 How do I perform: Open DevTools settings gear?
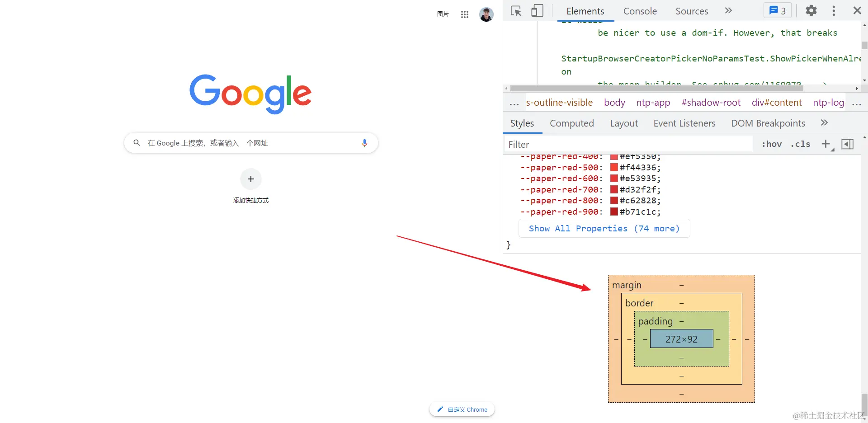[x=811, y=10]
